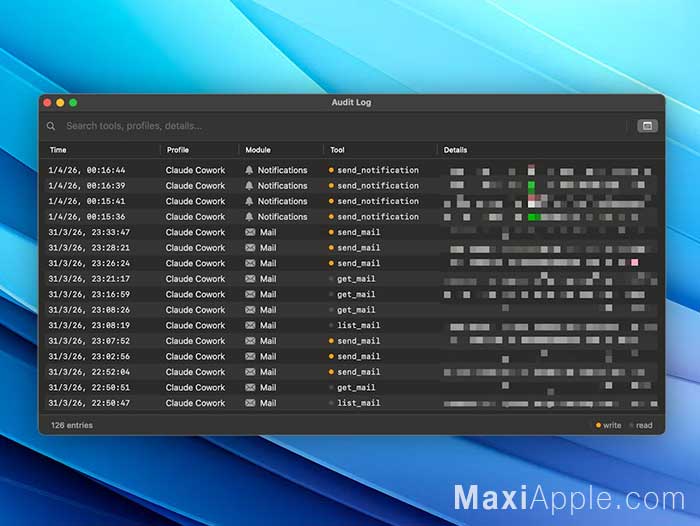Select the timestamp 31/3/26, 23:33:47
Viewport: 700px width, 526px height.
[x=89, y=232]
